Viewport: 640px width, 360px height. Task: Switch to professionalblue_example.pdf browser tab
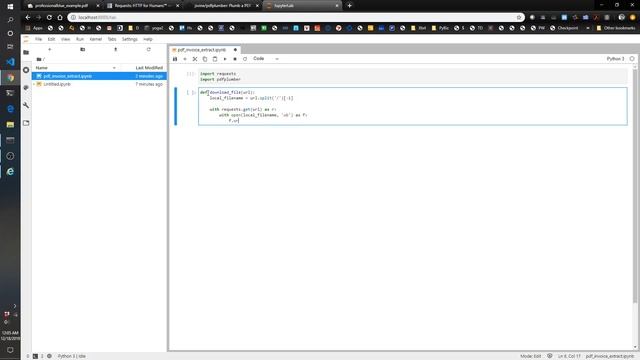pos(61,6)
